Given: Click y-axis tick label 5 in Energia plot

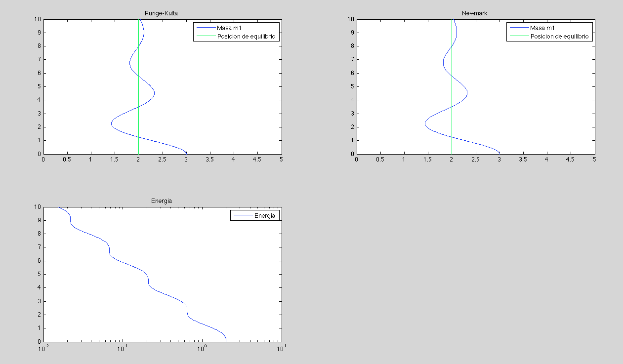Looking at the screenshot, I should (39, 274).
